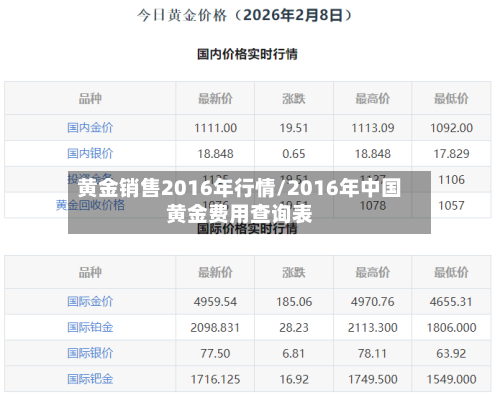The image size is (500, 405).
Task: Select the 黄金回收价格 high price 1078
Action: pyautogui.click(x=373, y=206)
